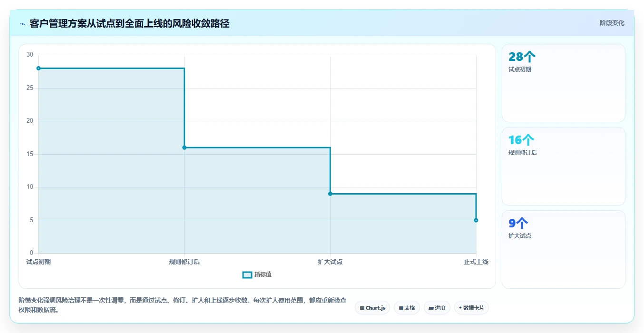Open the 28个 试点初期 card

[563, 83]
